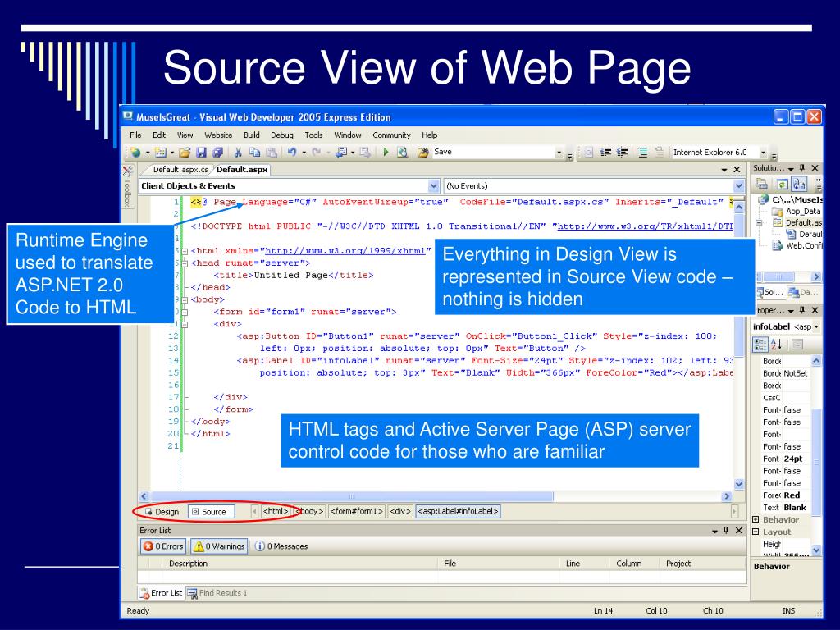
Task: Select the <div> tag navigator button
Action: 400,512
